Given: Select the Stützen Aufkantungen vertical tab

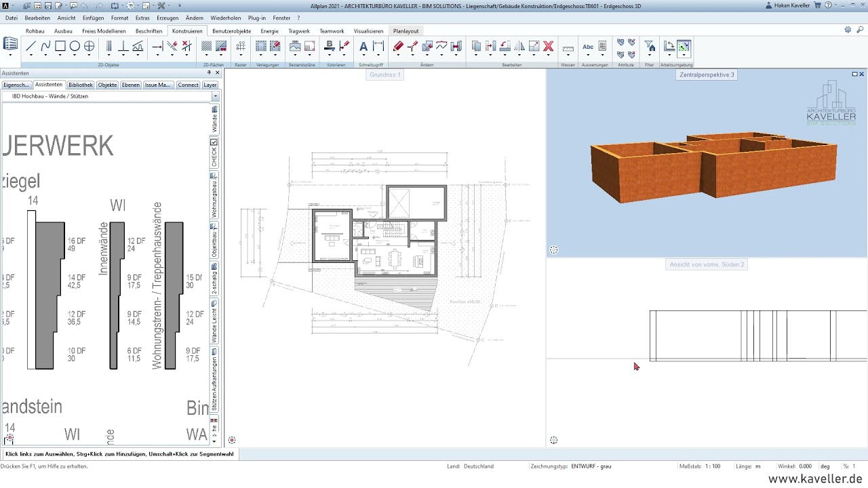Looking at the screenshot, I should tap(214, 380).
